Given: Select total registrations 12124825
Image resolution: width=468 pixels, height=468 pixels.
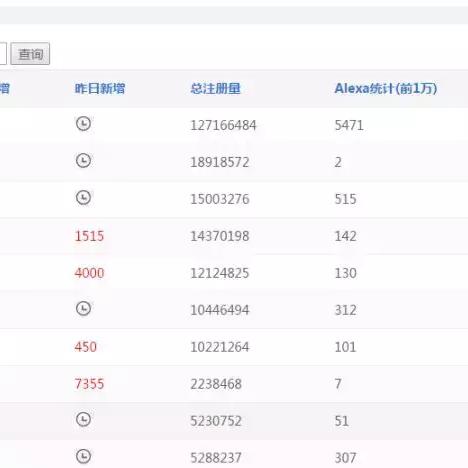Looking at the screenshot, I should [x=220, y=273].
